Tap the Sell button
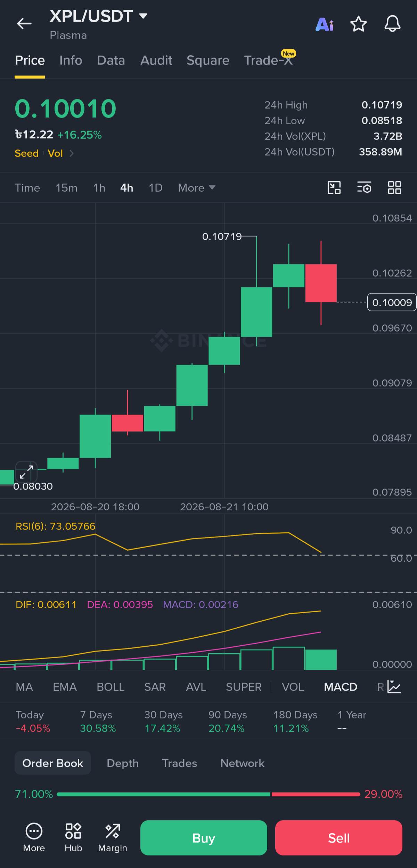 pos(339,838)
